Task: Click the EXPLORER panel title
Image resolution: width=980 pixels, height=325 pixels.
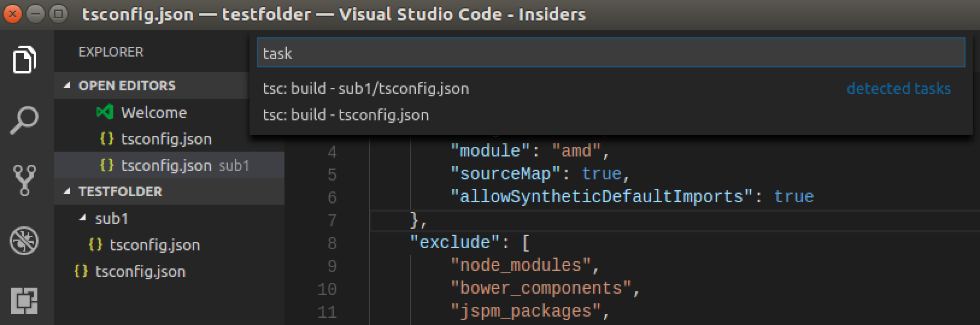Action: tap(111, 52)
